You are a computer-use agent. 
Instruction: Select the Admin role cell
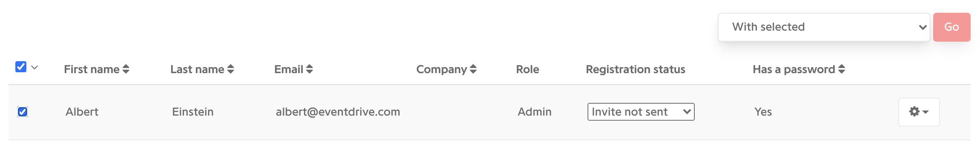point(535,112)
